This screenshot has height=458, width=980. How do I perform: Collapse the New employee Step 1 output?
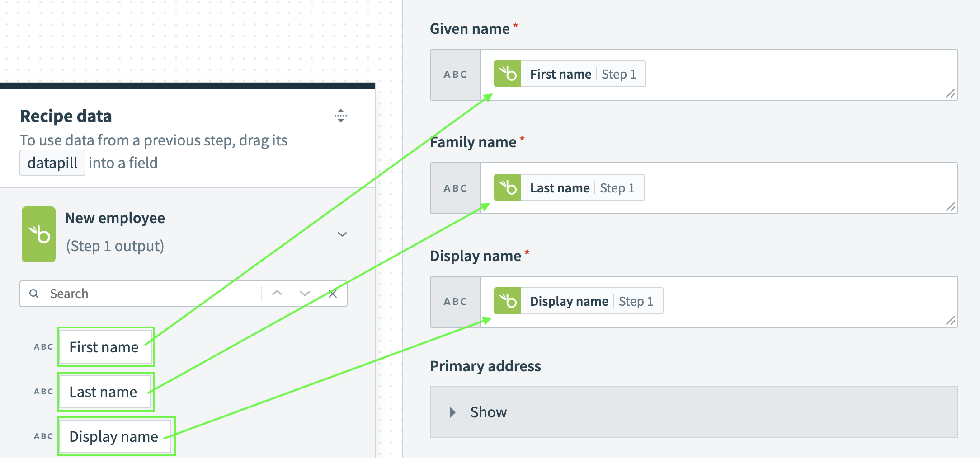click(x=342, y=234)
